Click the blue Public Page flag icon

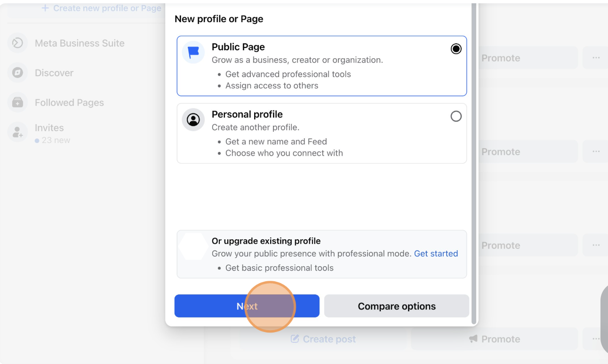click(x=193, y=52)
